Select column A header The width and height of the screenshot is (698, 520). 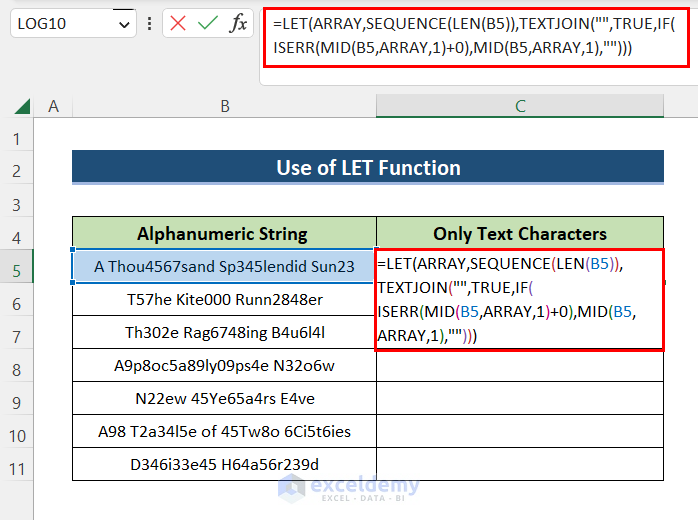pyautogui.click(x=53, y=106)
